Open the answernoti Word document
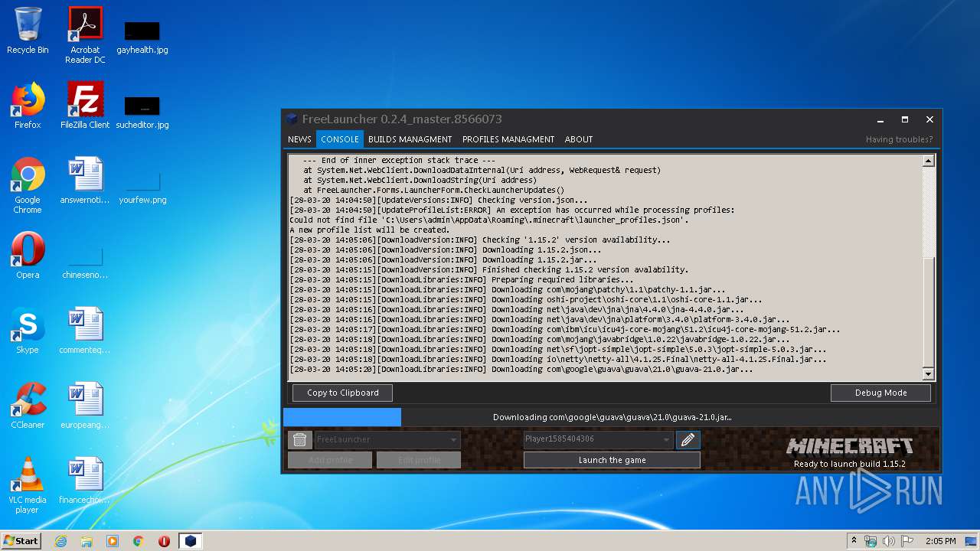This screenshot has width=980, height=551. pyautogui.click(x=85, y=181)
